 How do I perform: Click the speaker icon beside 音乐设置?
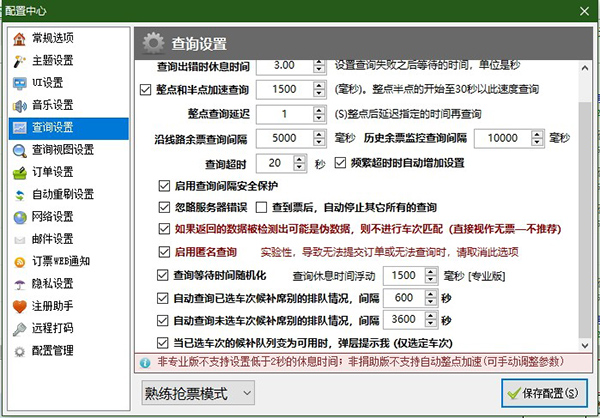click(20, 106)
